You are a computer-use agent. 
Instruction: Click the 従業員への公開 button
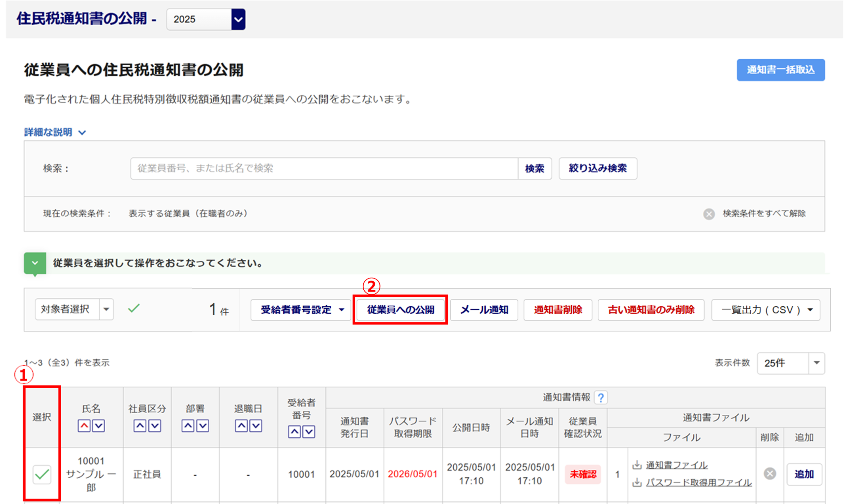(400, 310)
